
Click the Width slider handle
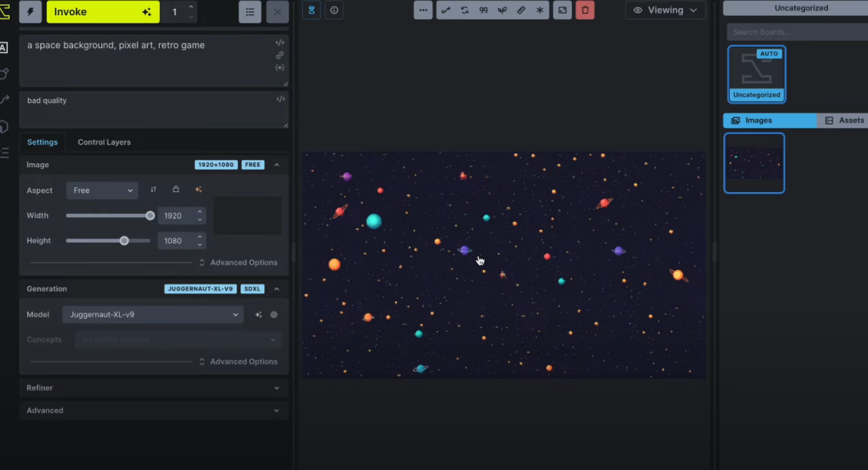(150, 215)
